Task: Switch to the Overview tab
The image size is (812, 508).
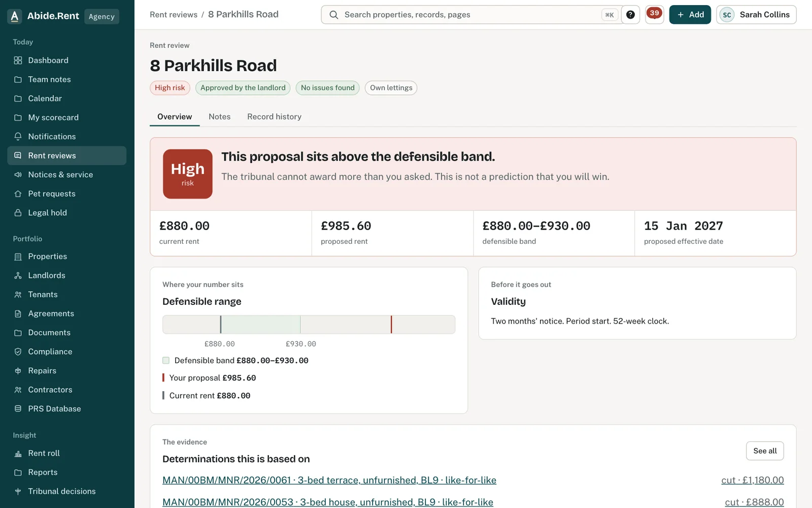Action: pyautogui.click(x=175, y=117)
